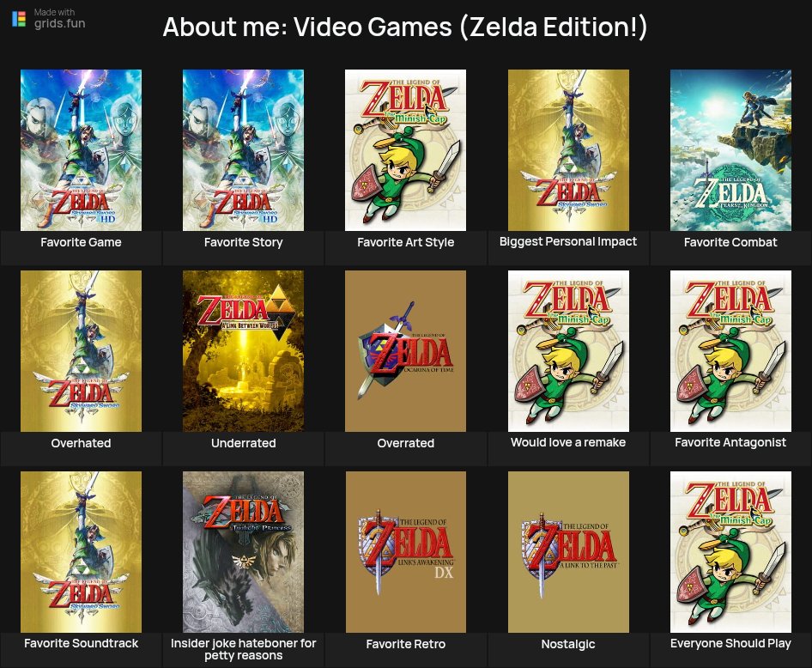Select the Underrated cover thumbnail
This screenshot has width=812, height=668.
click(244, 351)
